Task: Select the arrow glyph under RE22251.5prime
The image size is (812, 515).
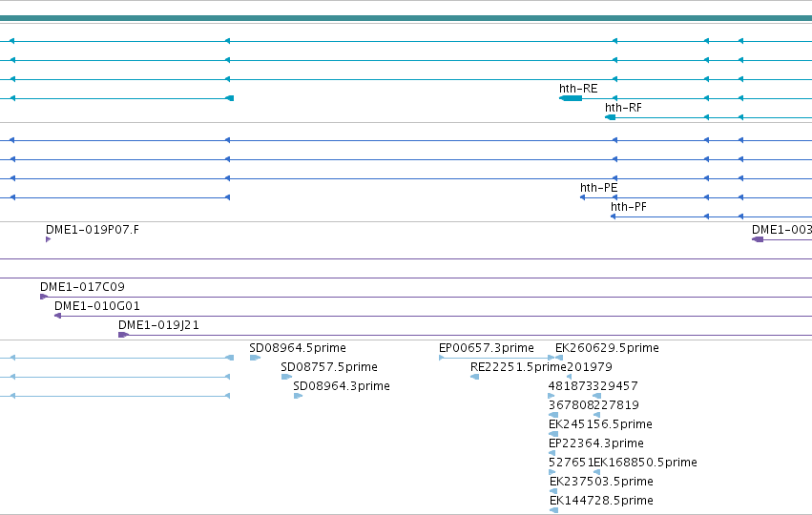Action: click(474, 377)
